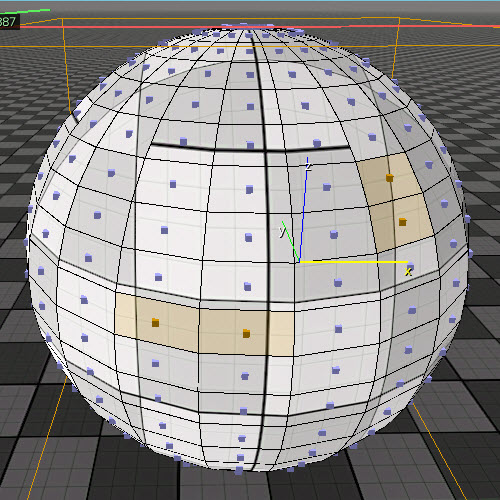Click the yellow X axis line

coord(353,262)
